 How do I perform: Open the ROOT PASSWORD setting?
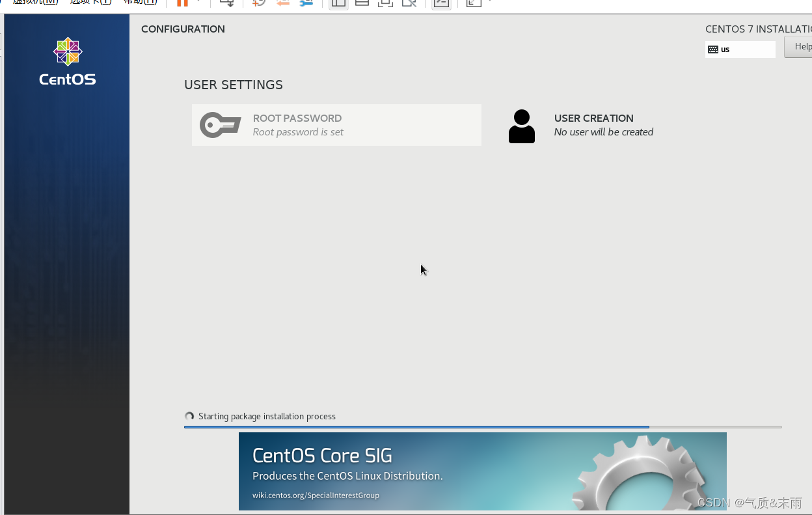click(x=336, y=125)
